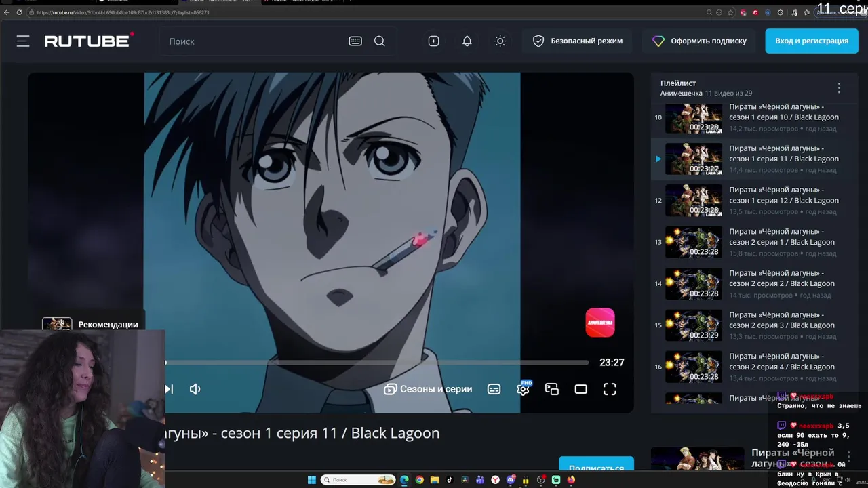Switch to theater mode
This screenshot has height=488, width=868.
(581, 389)
